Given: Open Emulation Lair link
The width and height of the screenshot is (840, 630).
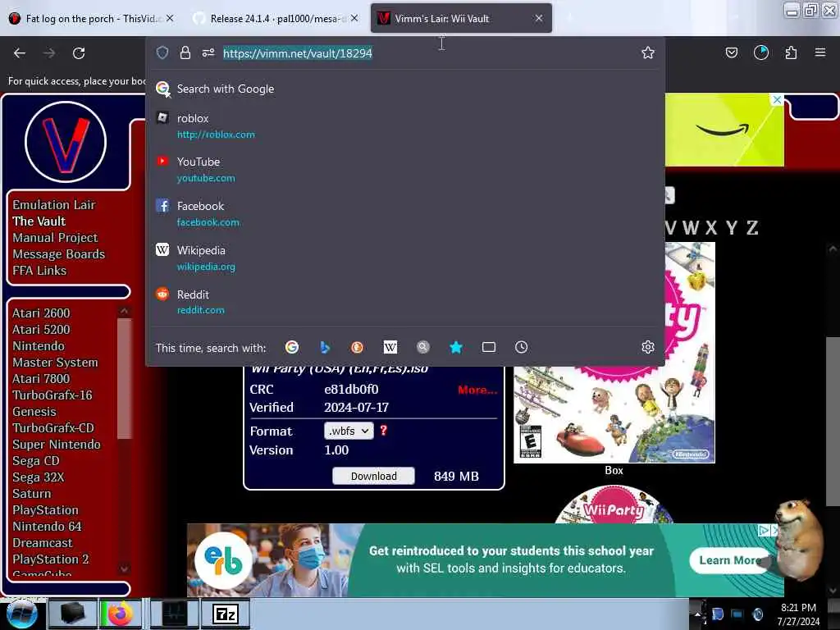Looking at the screenshot, I should coord(54,204).
